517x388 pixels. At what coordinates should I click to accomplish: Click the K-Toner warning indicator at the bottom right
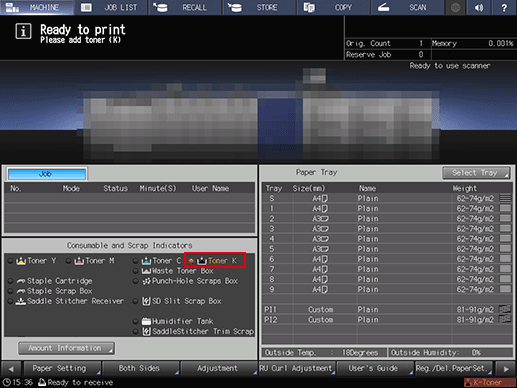(x=489, y=382)
